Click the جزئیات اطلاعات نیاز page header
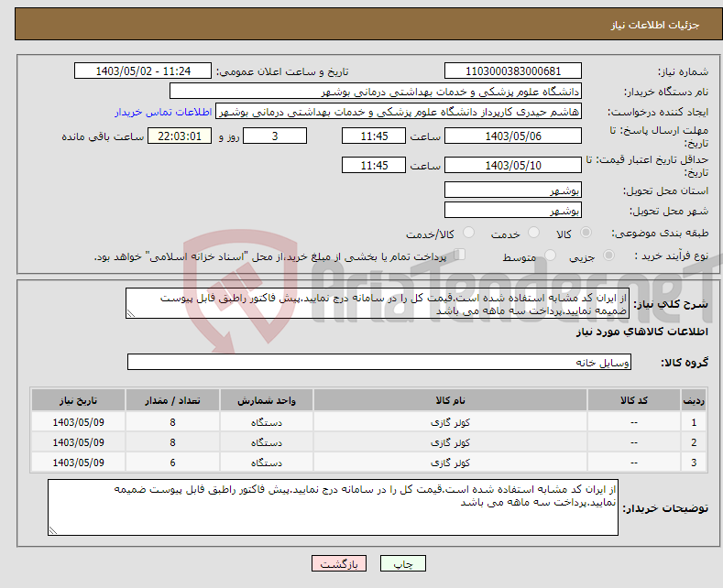The width and height of the screenshot is (723, 588). point(655,25)
